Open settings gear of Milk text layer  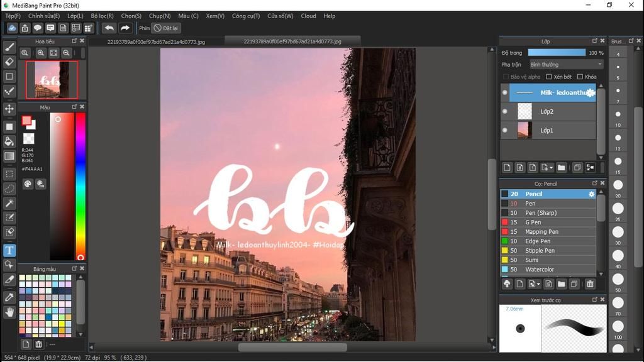click(x=591, y=93)
